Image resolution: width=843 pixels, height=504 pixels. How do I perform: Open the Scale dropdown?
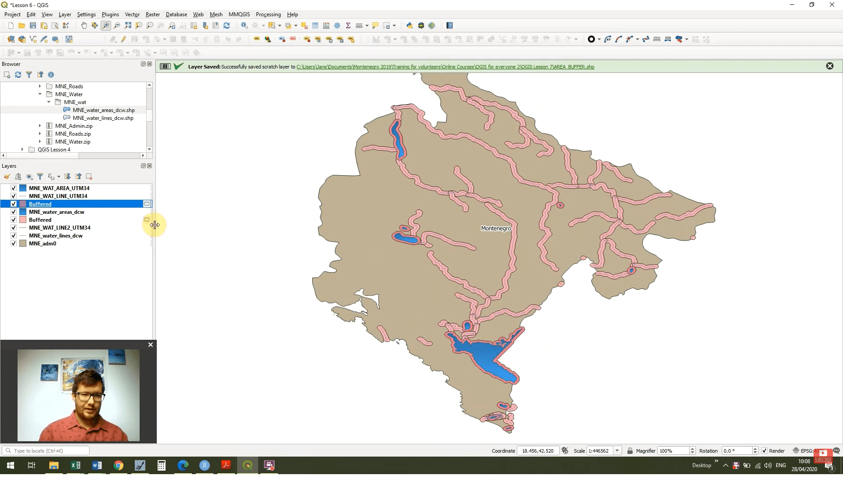pos(618,450)
